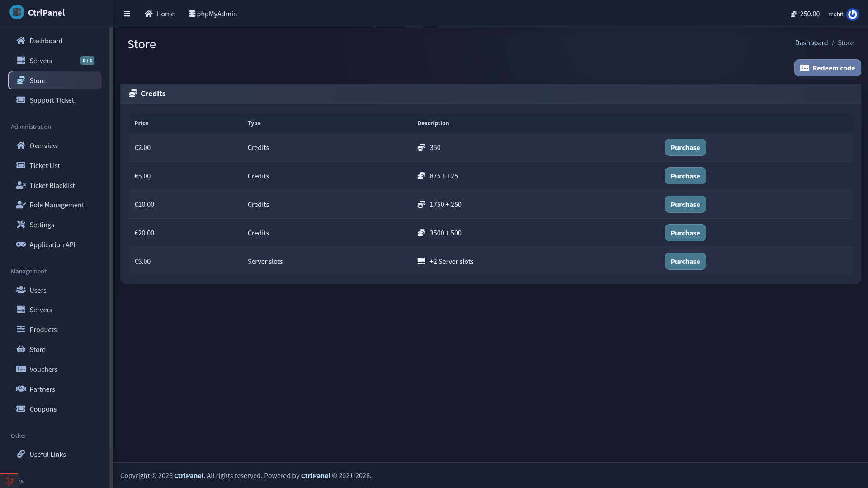Viewport: 868px width, 488px height.
Task: Purchase the €2.00 350 credits package
Action: click(x=685, y=147)
